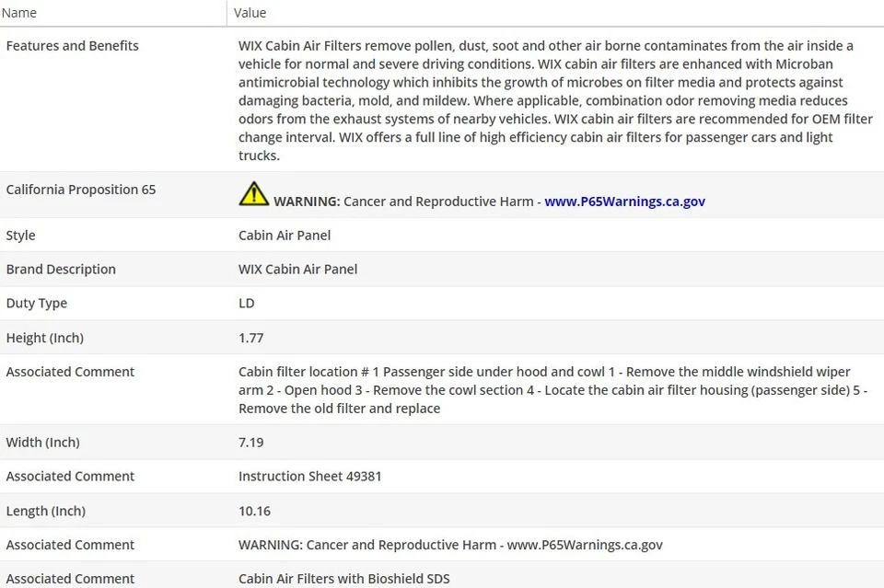Click the 10.16 length value

point(254,512)
